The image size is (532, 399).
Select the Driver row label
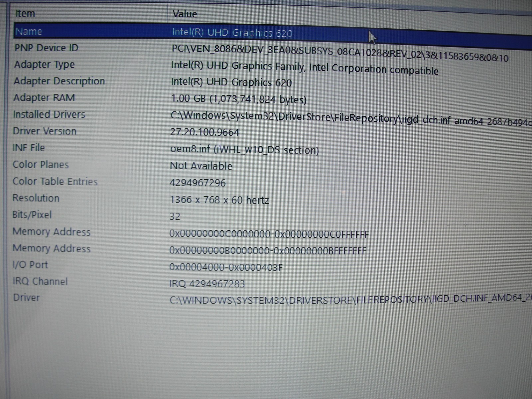tap(26, 297)
